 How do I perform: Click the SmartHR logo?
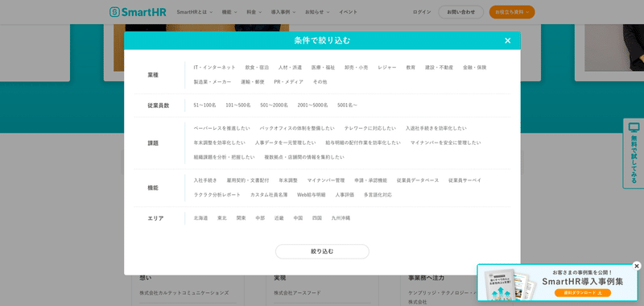point(138,12)
